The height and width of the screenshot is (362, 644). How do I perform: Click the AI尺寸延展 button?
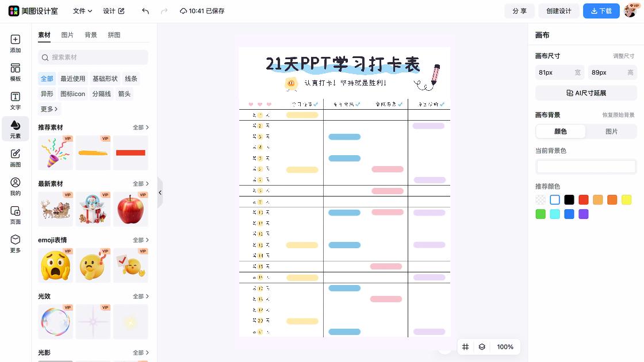(586, 93)
